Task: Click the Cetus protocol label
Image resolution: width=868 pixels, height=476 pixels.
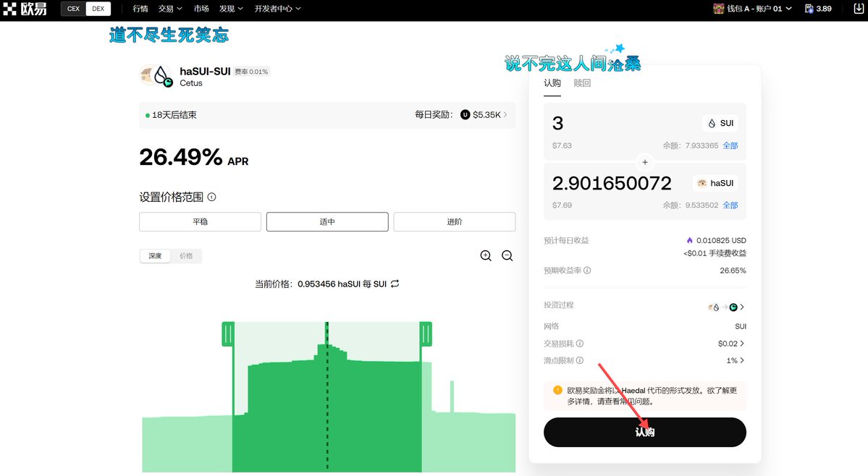Action: pyautogui.click(x=191, y=83)
